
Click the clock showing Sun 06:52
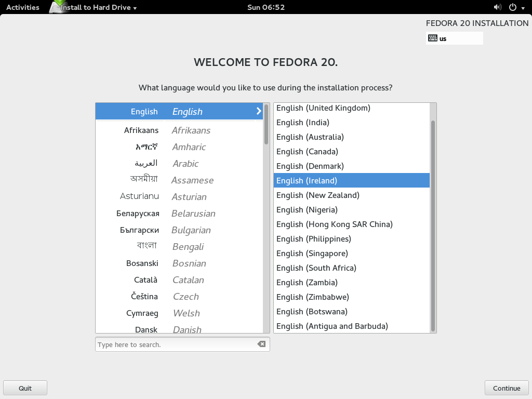point(266,7)
